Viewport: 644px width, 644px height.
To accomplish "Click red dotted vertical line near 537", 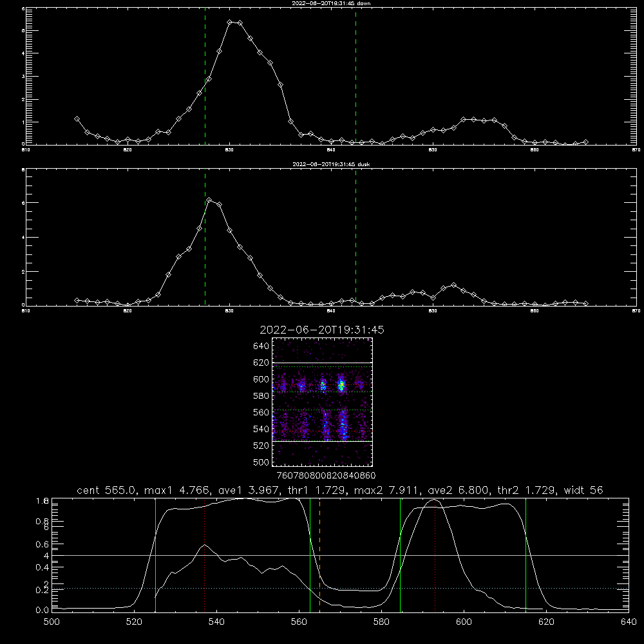I will (205, 554).
